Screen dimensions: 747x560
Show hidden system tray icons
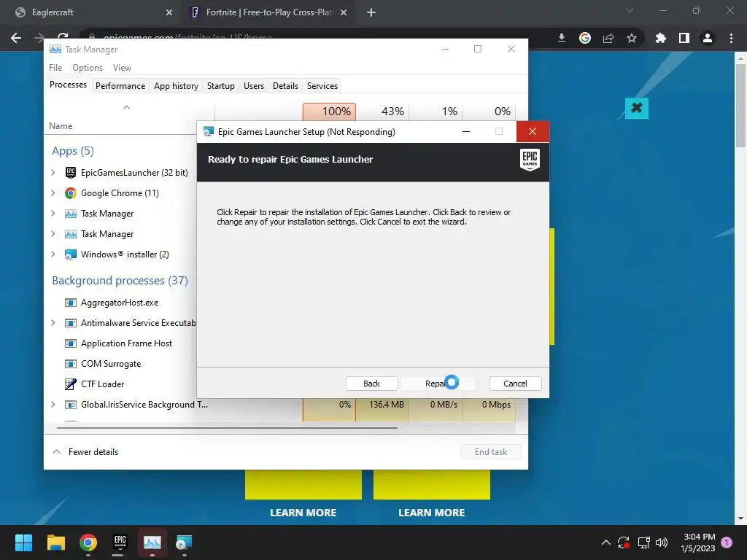pyautogui.click(x=606, y=542)
